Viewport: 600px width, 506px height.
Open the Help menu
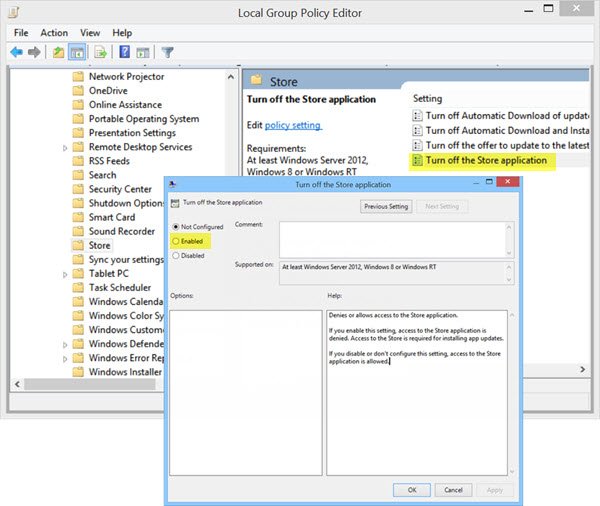[x=122, y=33]
